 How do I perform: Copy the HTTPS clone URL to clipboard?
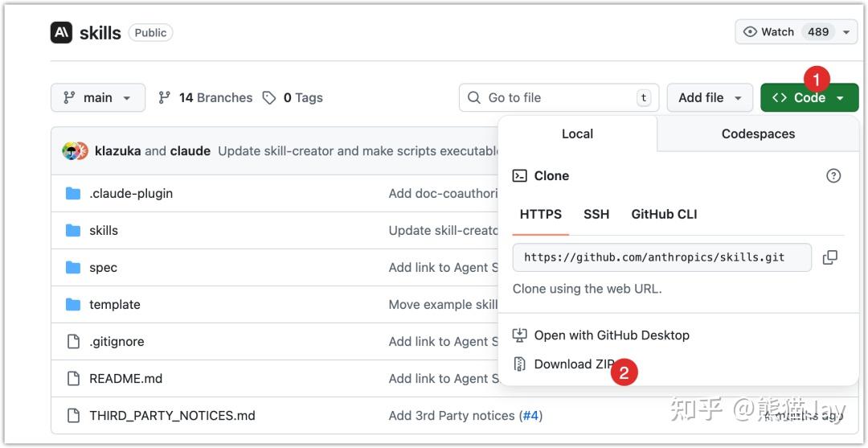pos(829,257)
